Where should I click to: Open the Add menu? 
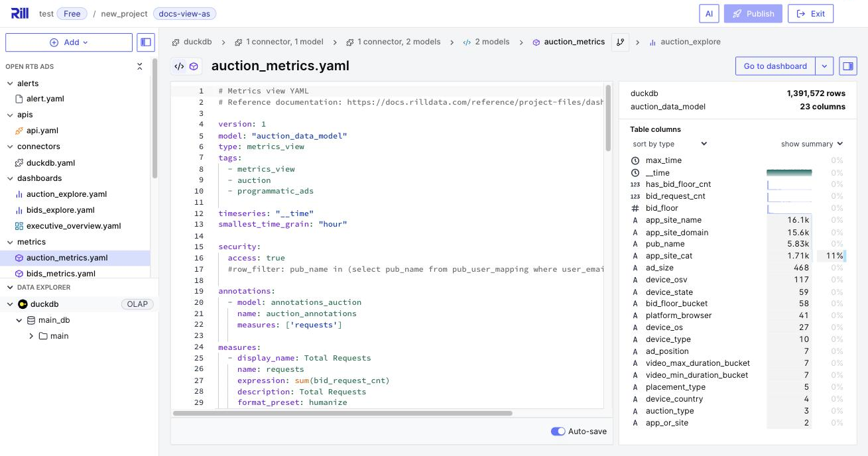(69, 42)
